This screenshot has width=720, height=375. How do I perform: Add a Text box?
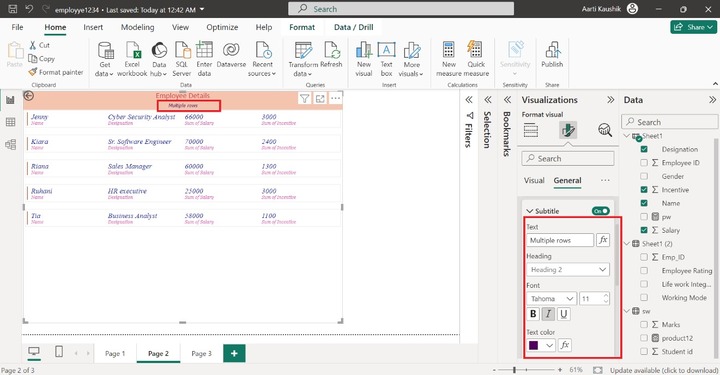[387, 59]
